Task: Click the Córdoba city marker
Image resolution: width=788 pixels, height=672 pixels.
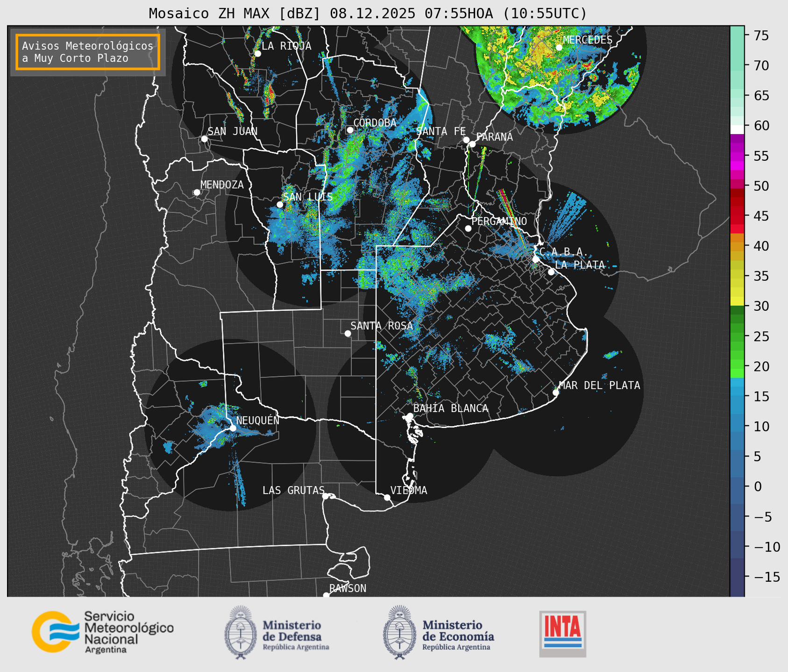Action: 350,130
